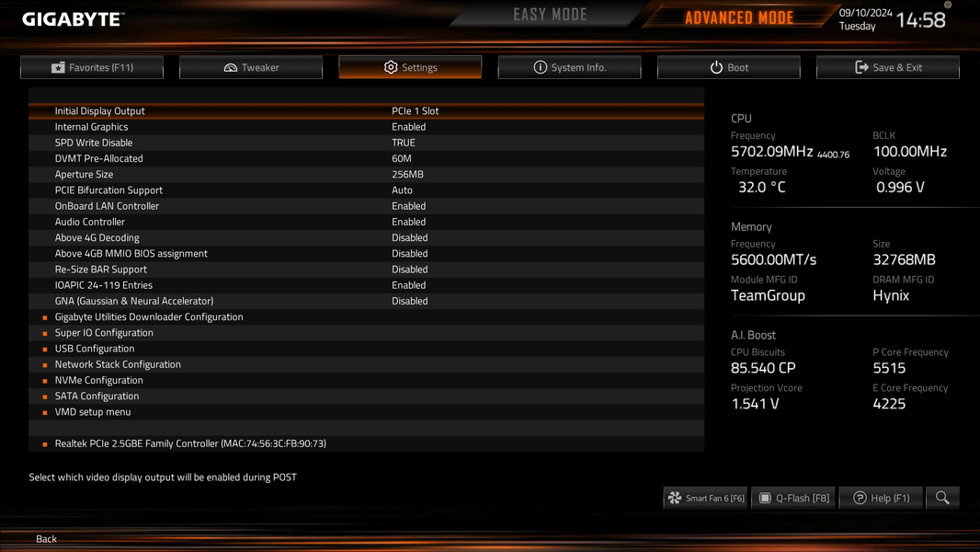
Task: Switch to Easy Mode
Action: point(550,15)
